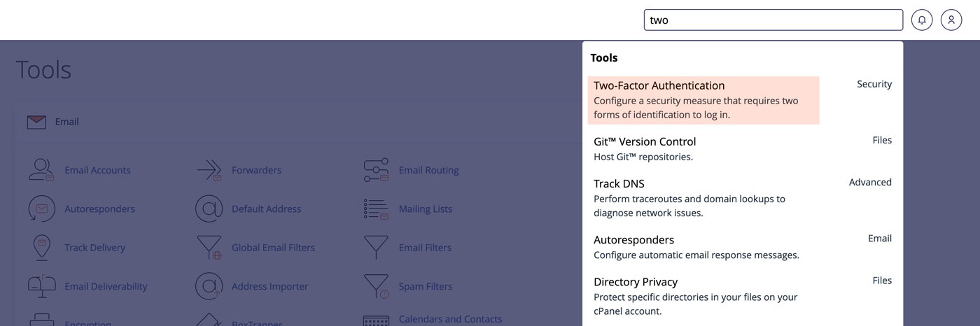Select Git Version Control search result
Viewport: 980px width, 326px height.
(x=743, y=148)
